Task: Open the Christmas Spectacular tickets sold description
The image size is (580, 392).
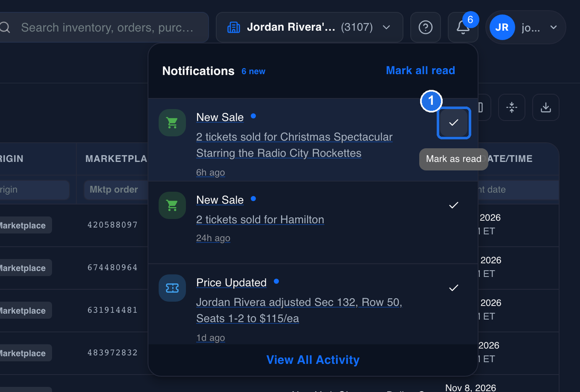Action: point(294,145)
